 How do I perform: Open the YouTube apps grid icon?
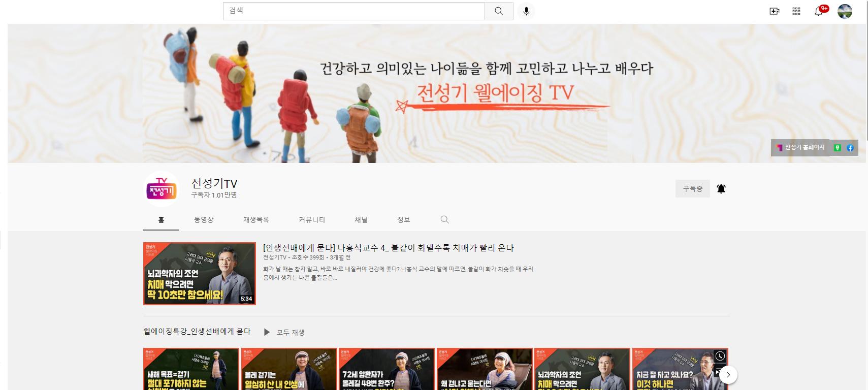(x=796, y=11)
